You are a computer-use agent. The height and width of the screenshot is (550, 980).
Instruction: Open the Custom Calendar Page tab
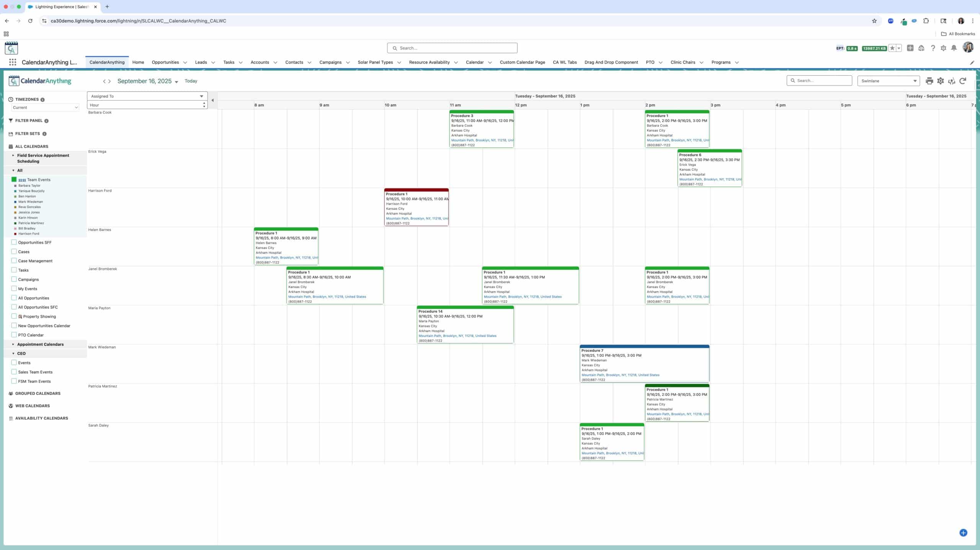[x=522, y=62]
